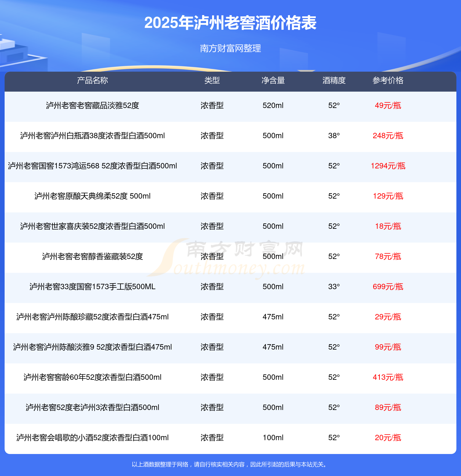This screenshot has height=476, width=461.
Task: Select product "泸州老窖原酿天典绵柔52度 500ml"
Action: (x=92, y=196)
